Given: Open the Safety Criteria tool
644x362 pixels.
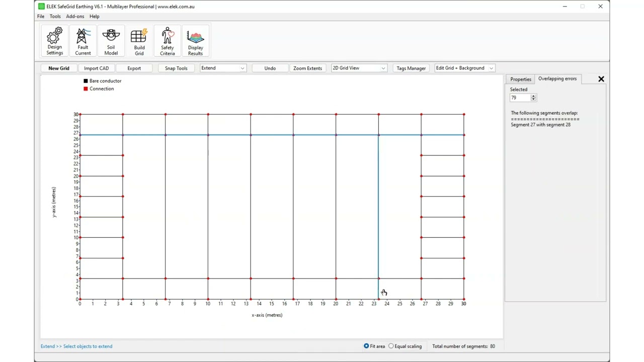Looking at the screenshot, I should click(168, 41).
